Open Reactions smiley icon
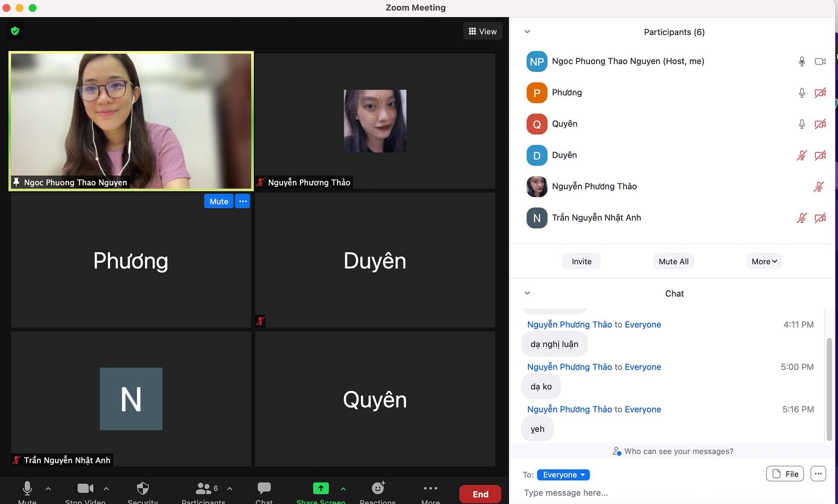Viewport: 838px width, 504px height. point(378,488)
